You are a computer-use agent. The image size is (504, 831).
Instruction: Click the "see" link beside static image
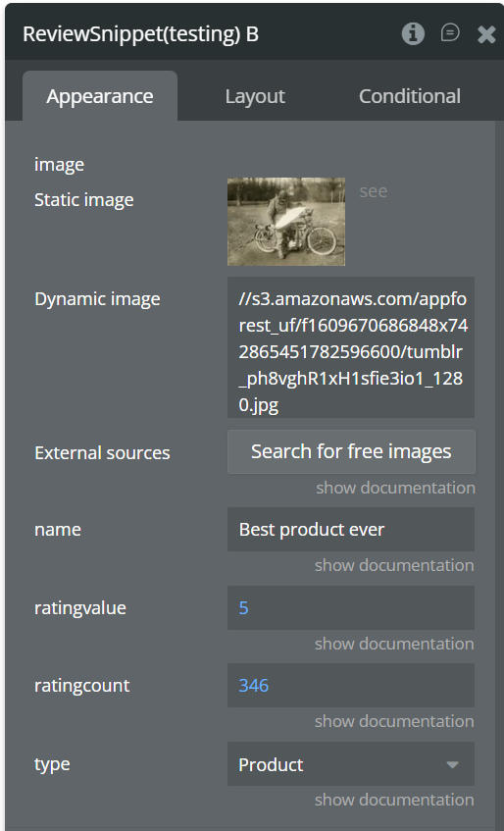(374, 190)
